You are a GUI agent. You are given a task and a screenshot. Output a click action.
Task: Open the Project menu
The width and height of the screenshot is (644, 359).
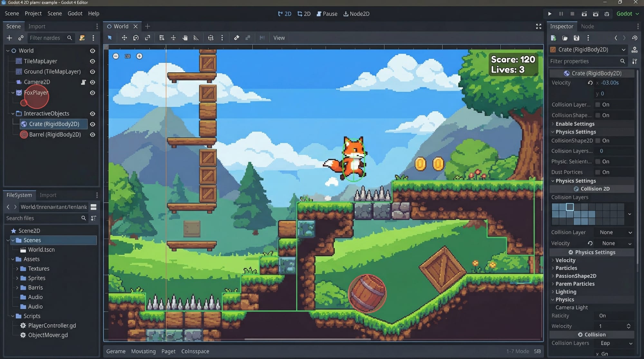[33, 14]
